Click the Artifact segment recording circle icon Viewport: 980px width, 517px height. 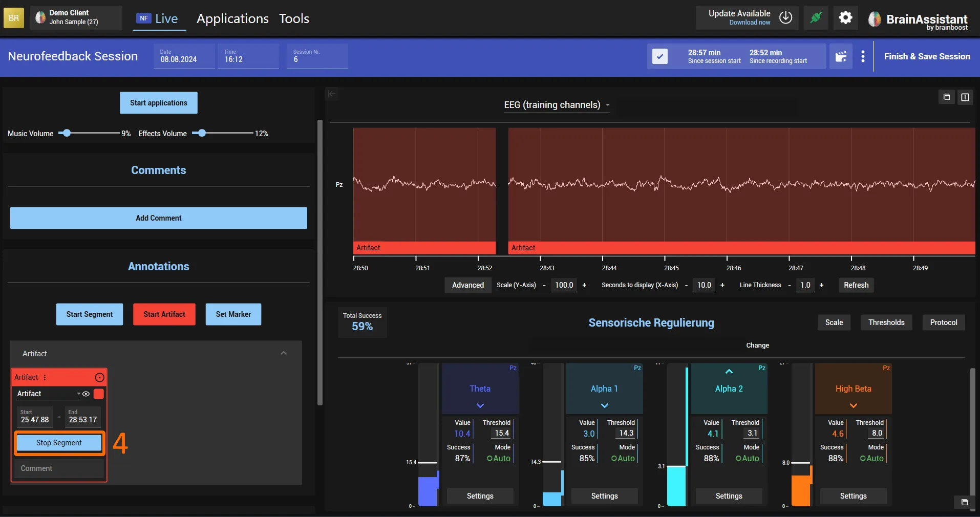coord(99,377)
